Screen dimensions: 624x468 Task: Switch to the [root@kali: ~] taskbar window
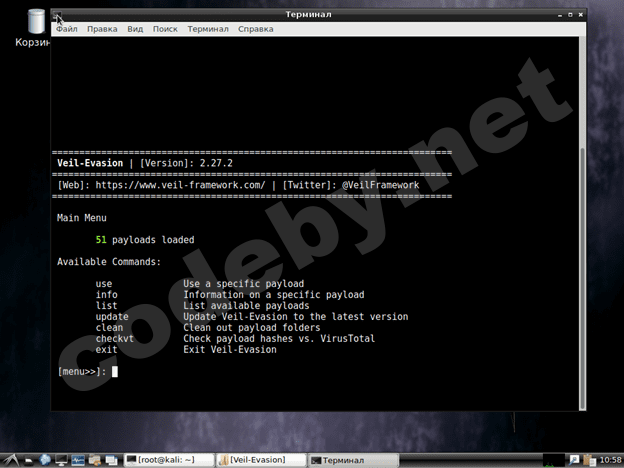click(x=169, y=460)
